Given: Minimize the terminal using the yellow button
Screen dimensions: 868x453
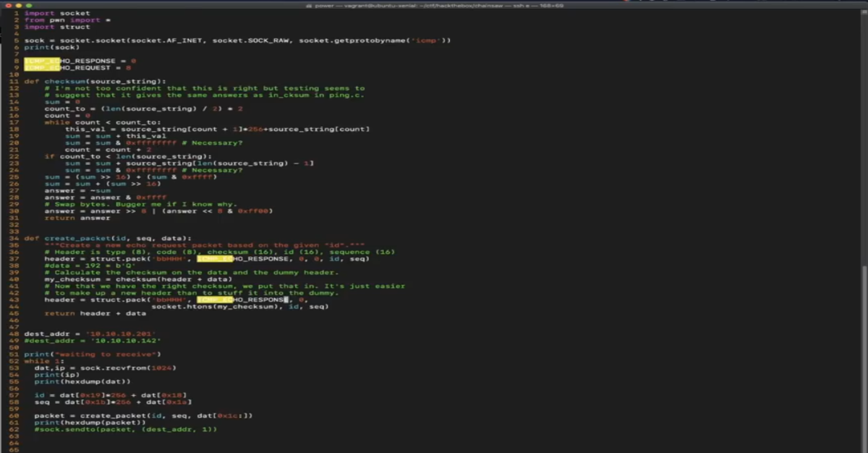Looking at the screenshot, I should tap(18, 5).
